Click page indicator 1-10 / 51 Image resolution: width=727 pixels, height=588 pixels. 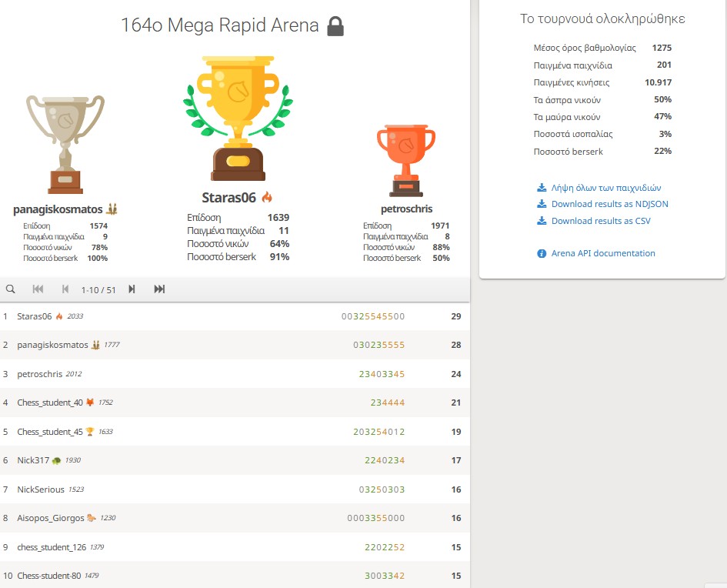pos(98,290)
